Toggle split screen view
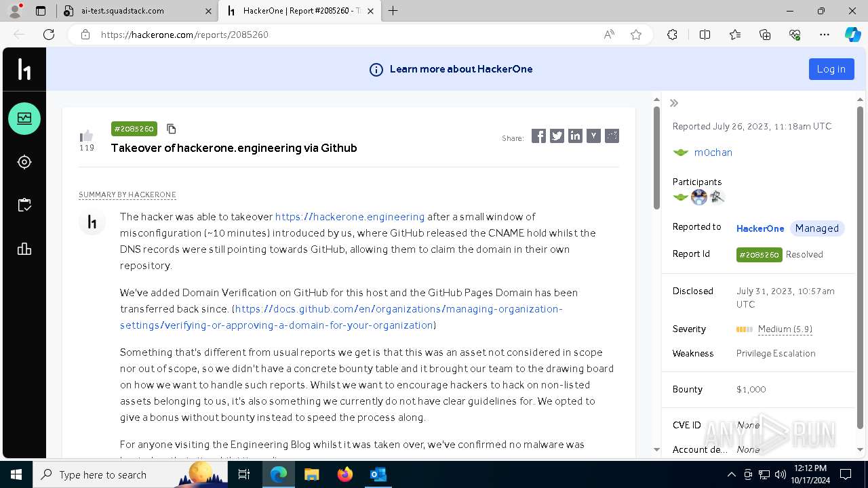The image size is (868, 488). pyautogui.click(x=705, y=35)
